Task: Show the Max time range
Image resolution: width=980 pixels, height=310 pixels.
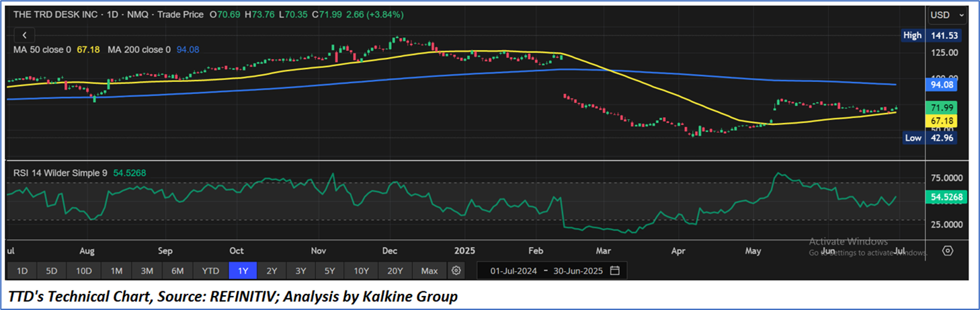Action: point(429,271)
